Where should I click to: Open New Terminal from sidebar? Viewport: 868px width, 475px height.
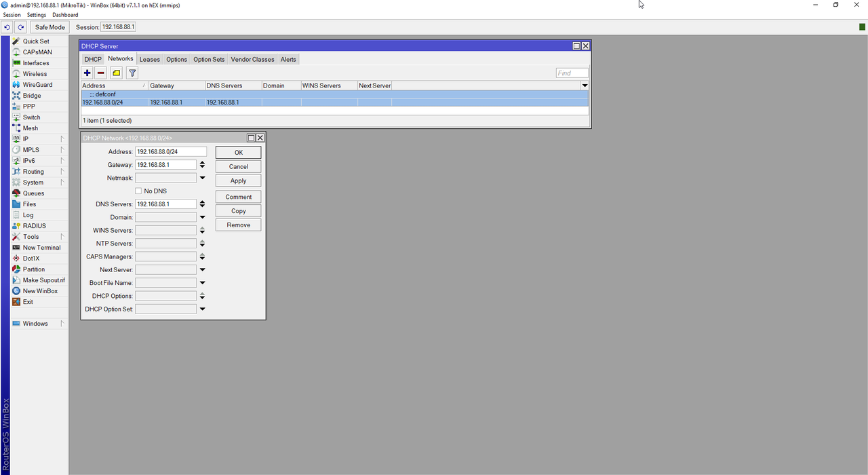[41, 248]
